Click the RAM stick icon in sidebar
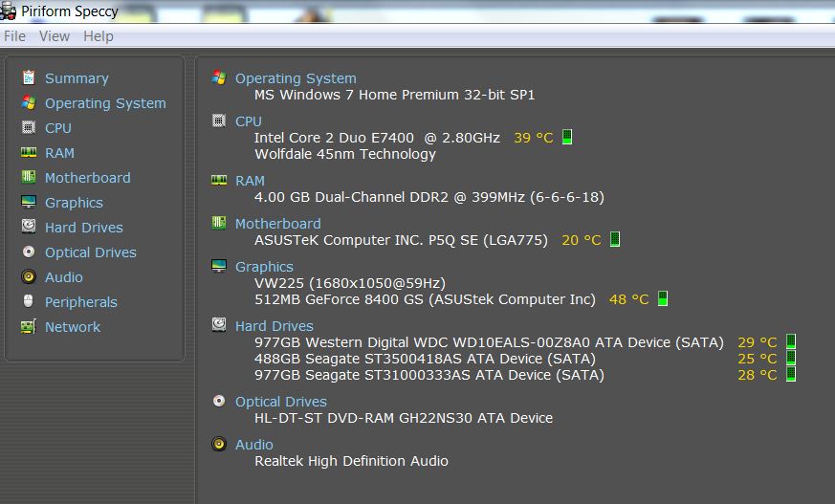The height and width of the screenshot is (504, 835). coord(29,153)
